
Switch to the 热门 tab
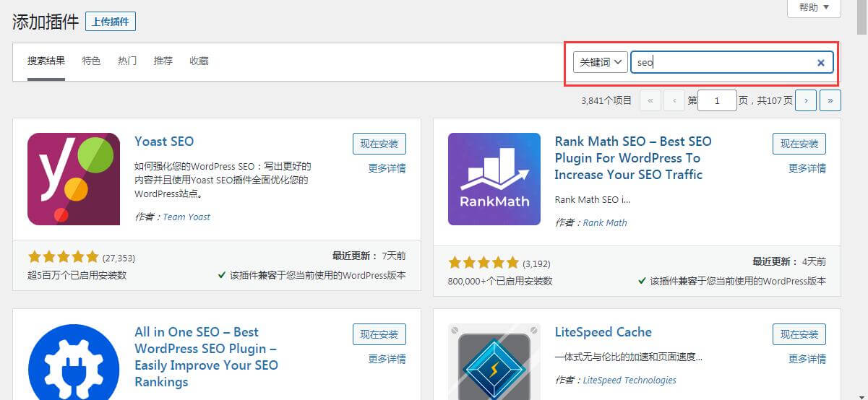127,61
